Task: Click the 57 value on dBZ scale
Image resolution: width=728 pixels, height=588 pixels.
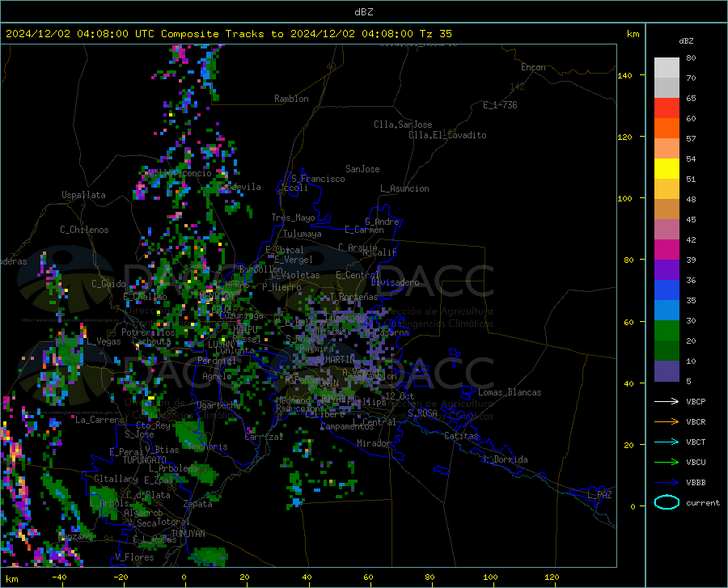Action: point(691,138)
